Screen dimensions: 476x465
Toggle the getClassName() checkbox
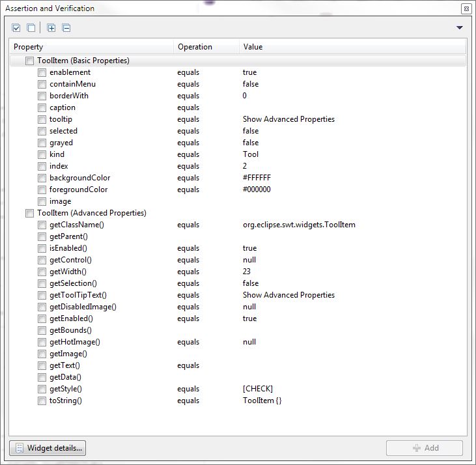(x=42, y=225)
